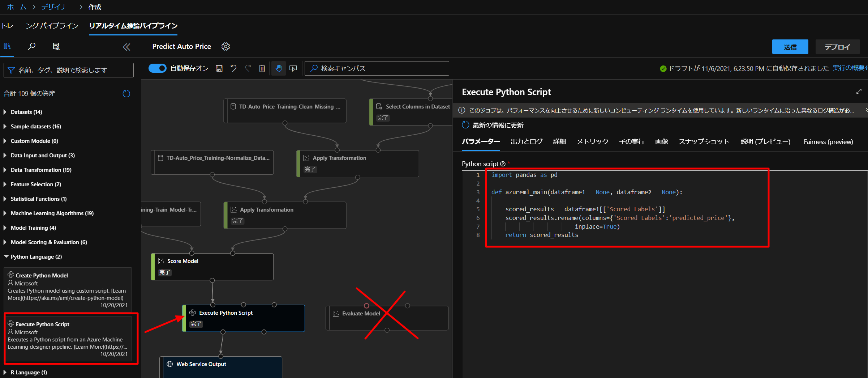868x378 pixels.
Task: Switch to トレーニング パイプライン tab
Action: [40, 26]
